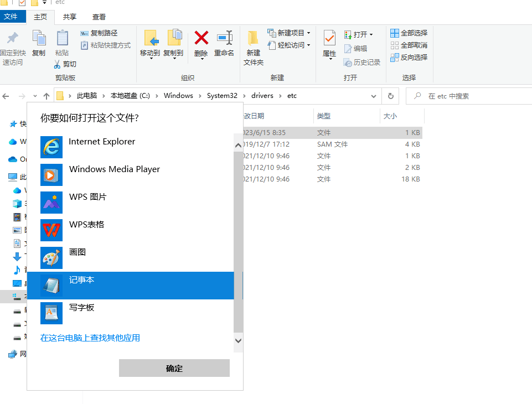This screenshot has height=404, width=532.
Task: Click the app list scroll up arrow
Action: (x=239, y=146)
